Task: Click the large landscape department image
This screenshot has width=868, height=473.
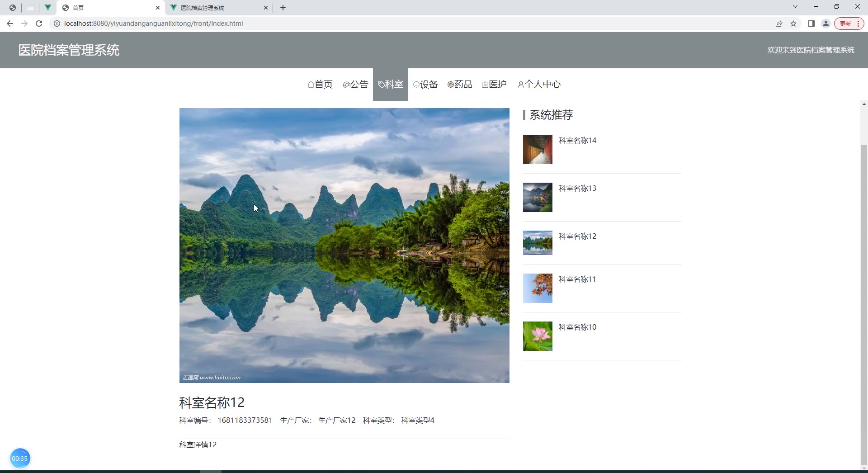Action: click(344, 246)
